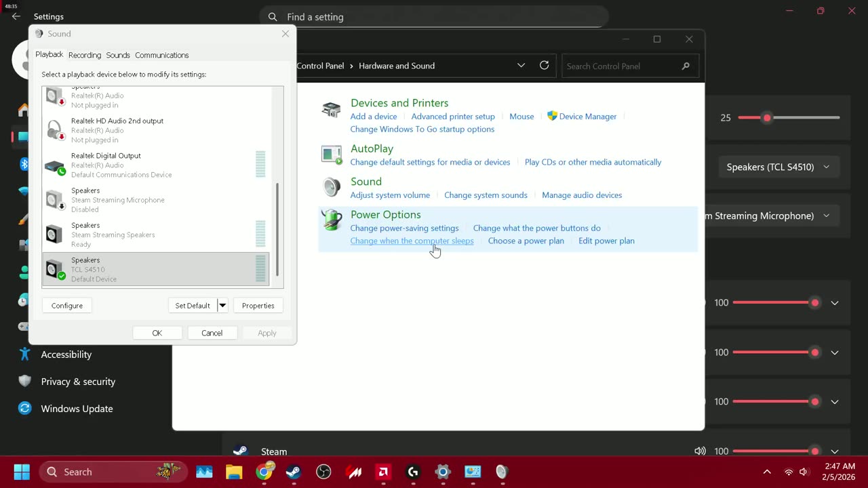Open File Explorer from the taskbar
This screenshot has height=488, width=868.
(x=234, y=472)
